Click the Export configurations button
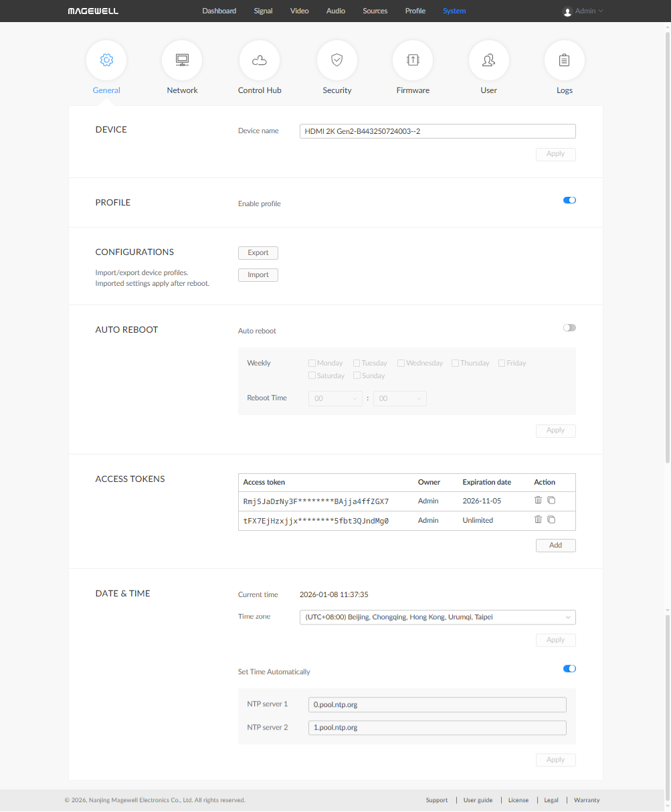The image size is (671, 812). point(258,253)
